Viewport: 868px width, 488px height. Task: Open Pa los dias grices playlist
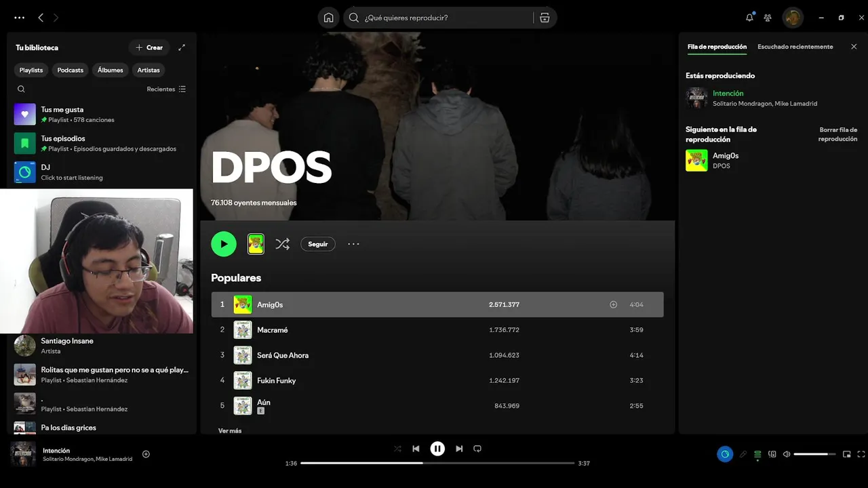(x=102, y=427)
